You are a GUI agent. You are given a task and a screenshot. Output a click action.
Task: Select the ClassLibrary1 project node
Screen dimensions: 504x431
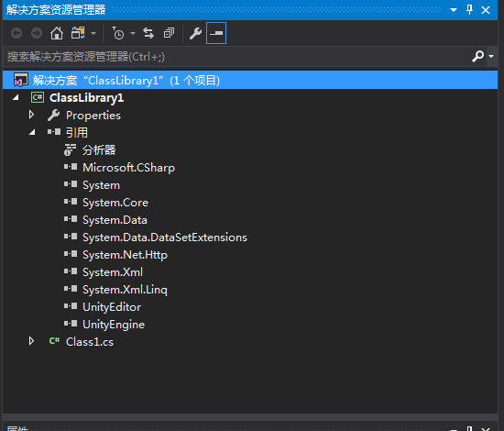[86, 98]
